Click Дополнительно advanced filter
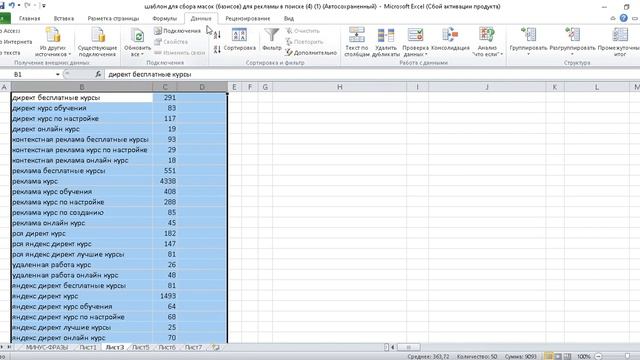The height and width of the screenshot is (360, 640). point(311,53)
